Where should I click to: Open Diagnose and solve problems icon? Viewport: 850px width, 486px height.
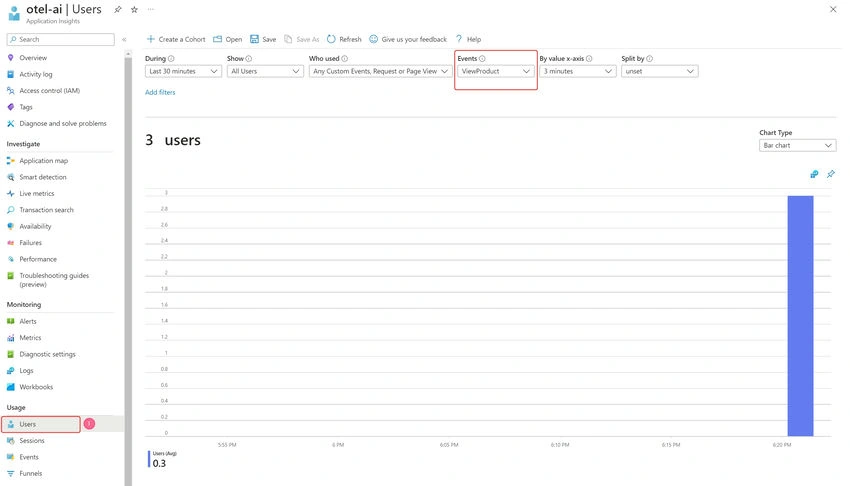[x=10, y=124]
